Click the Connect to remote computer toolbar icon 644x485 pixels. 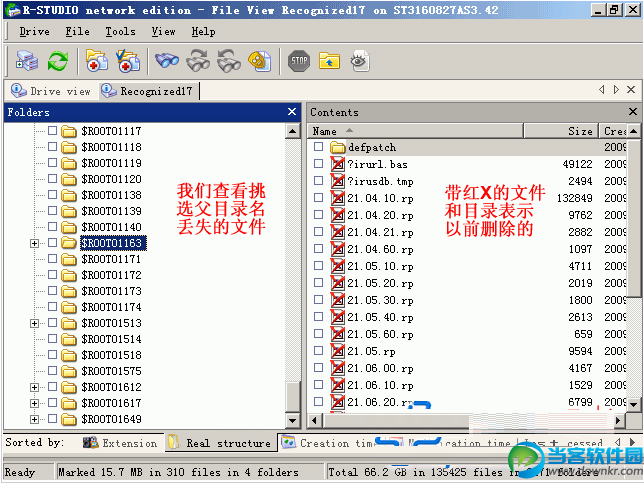coord(27,61)
